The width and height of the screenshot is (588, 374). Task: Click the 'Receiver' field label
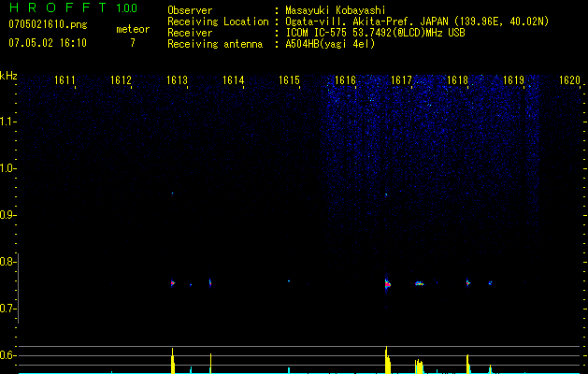[x=190, y=33]
